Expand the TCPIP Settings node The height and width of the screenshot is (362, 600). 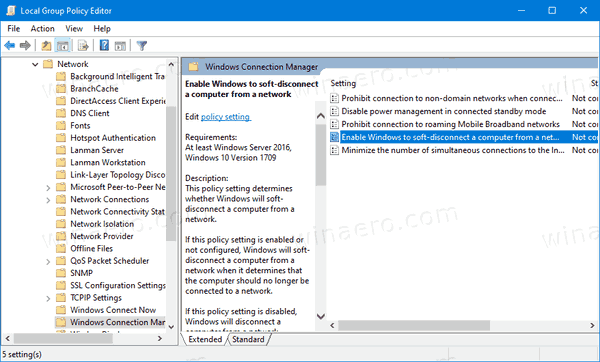click(x=48, y=298)
